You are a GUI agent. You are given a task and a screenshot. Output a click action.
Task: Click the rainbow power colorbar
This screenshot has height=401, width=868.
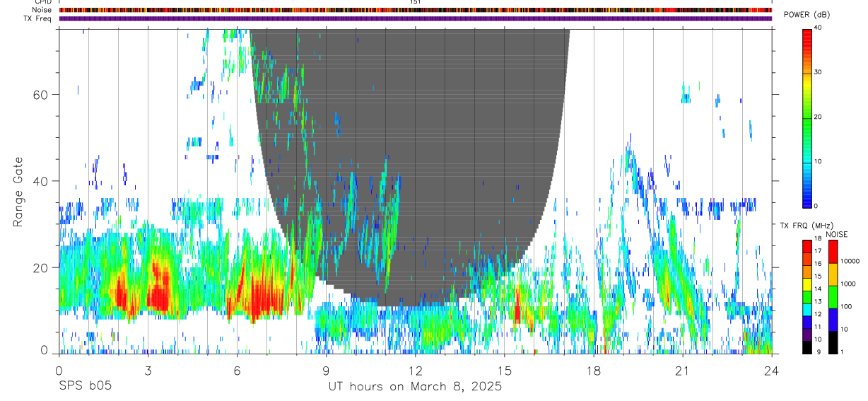[x=807, y=117]
